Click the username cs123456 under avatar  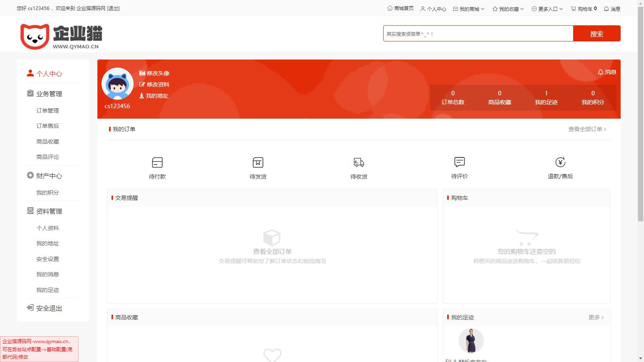117,106
